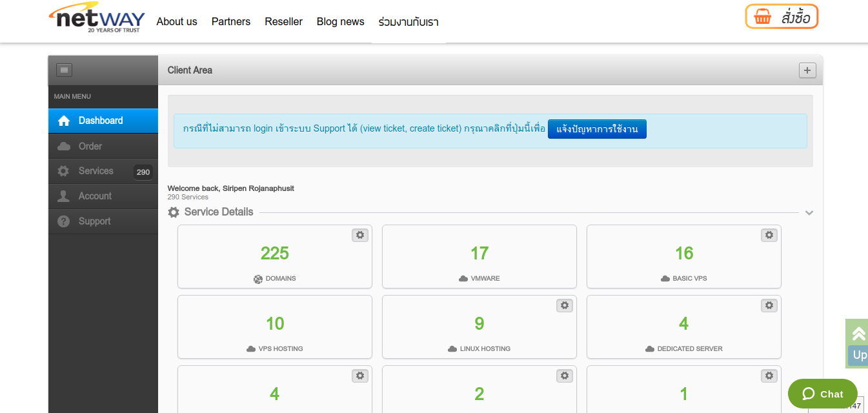Click the plus icon in Client Area header
Screen dimensions: 868x413
point(807,70)
